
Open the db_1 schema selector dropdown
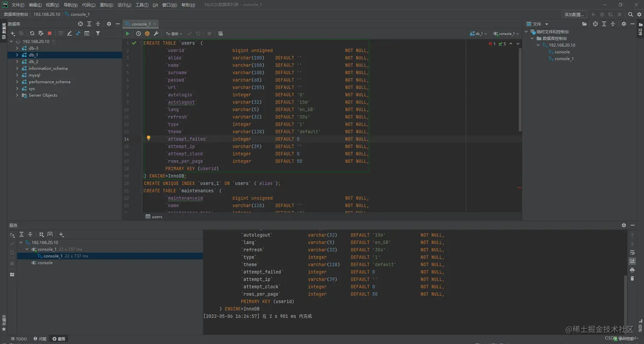click(479, 34)
